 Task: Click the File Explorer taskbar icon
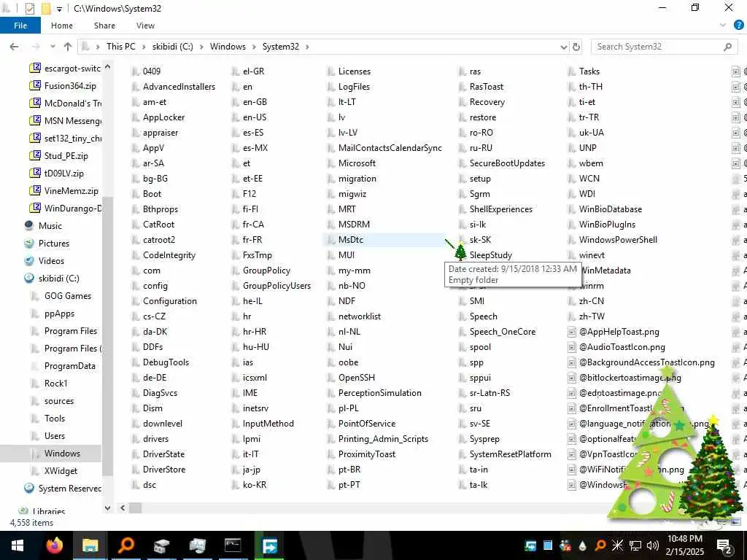coord(90,545)
